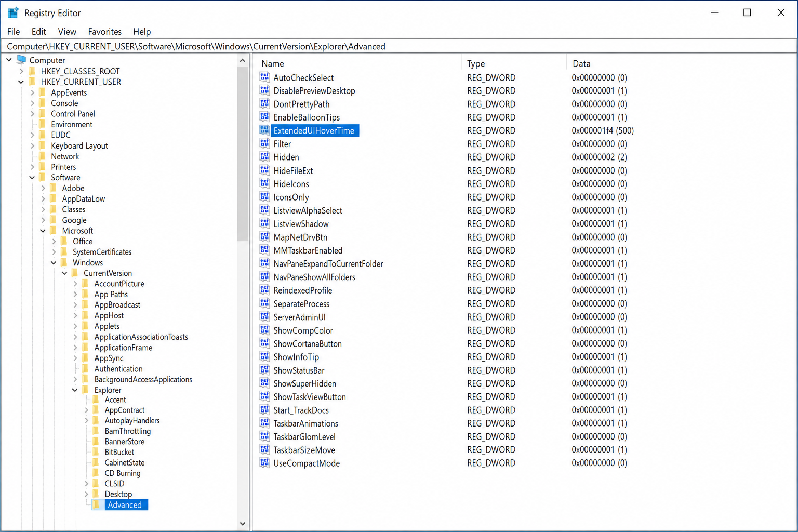Viewport: 798px width, 532px height.
Task: Click the MapNetDrvBtn value icon
Action: pyautogui.click(x=264, y=237)
